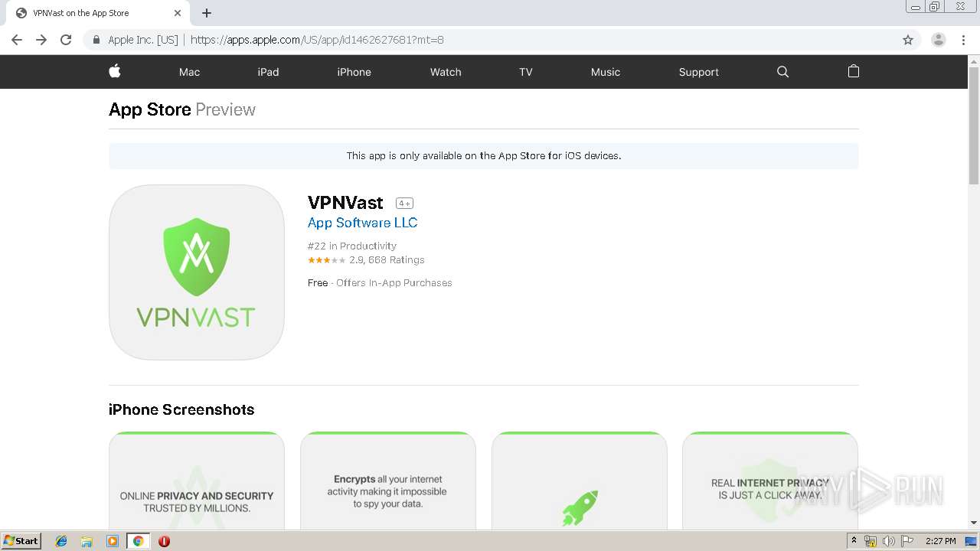Viewport: 980px width, 551px height.
Task: Open the shopping bag icon
Action: pos(854,71)
